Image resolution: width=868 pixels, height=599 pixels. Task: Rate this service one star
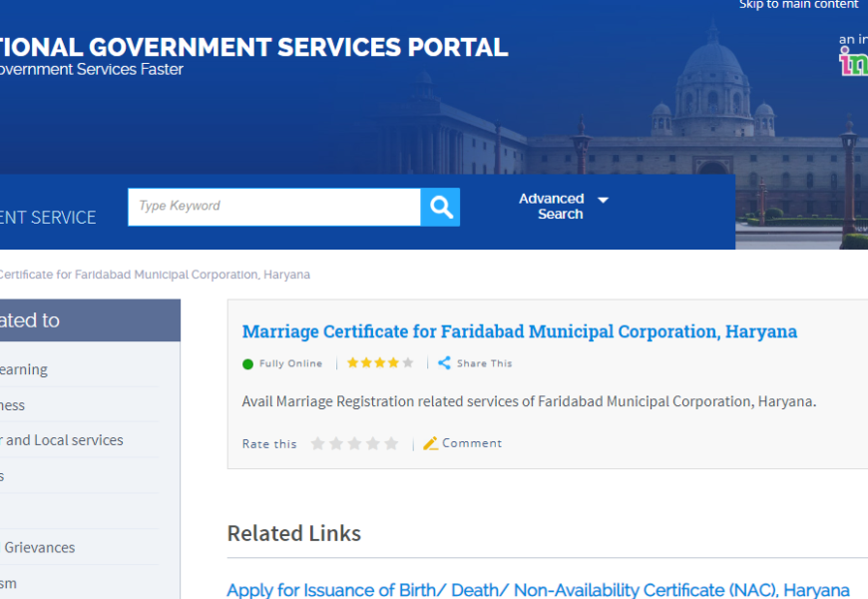[x=318, y=443]
